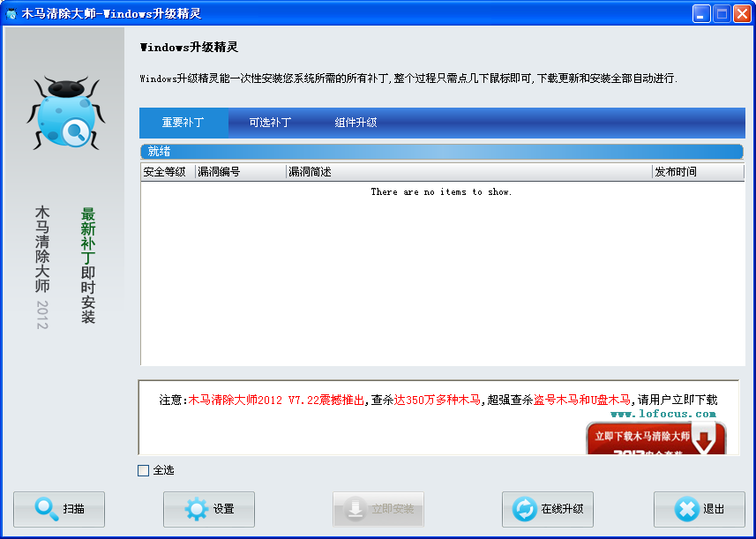Click the gear icon on Settings button
Viewport: 756px width, 539px height.
point(197,509)
